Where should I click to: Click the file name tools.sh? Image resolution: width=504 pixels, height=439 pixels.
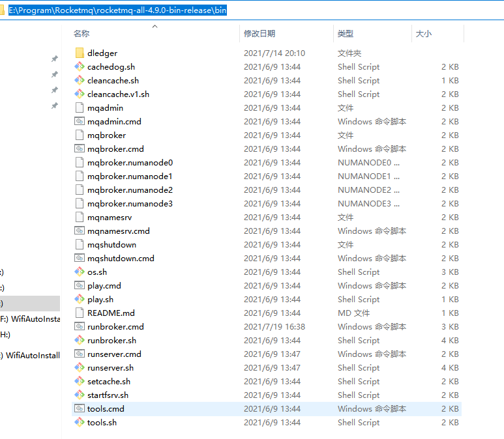point(102,422)
